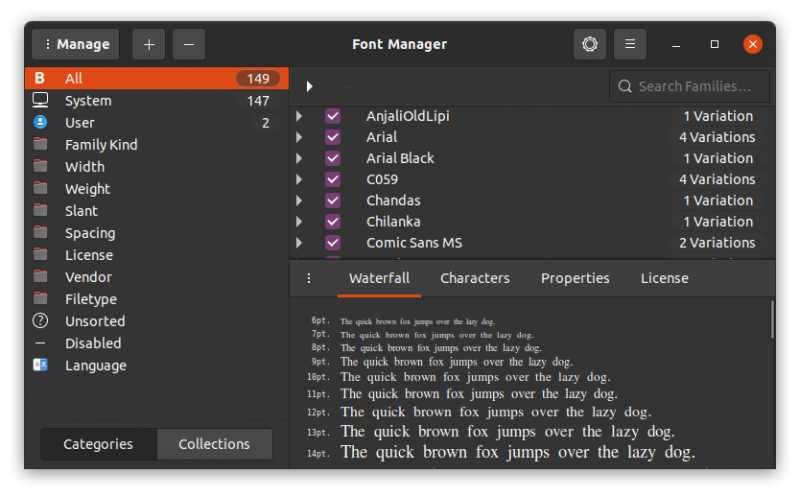
Task: Expand the Arial Black family row
Action: click(x=299, y=158)
